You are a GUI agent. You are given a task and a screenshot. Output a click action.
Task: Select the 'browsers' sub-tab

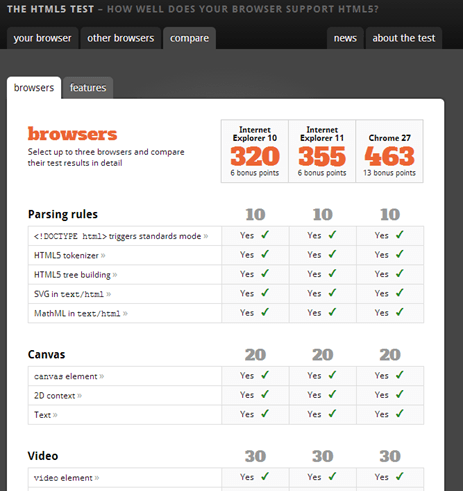pyautogui.click(x=34, y=88)
